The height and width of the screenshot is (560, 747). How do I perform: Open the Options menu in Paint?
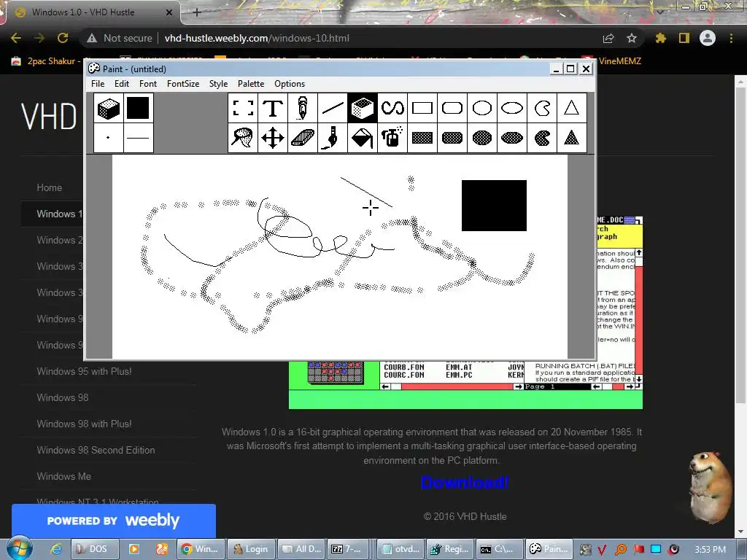click(289, 84)
